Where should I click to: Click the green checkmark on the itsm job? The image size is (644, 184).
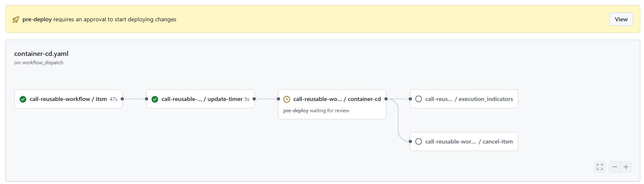coord(23,99)
